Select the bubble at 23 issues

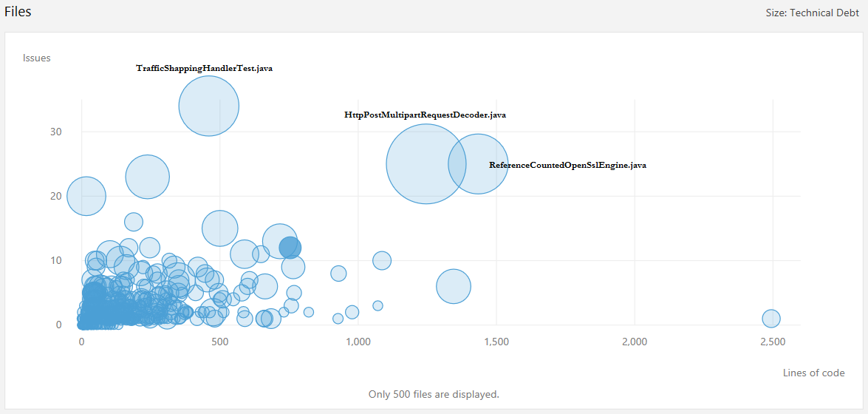pos(148,177)
